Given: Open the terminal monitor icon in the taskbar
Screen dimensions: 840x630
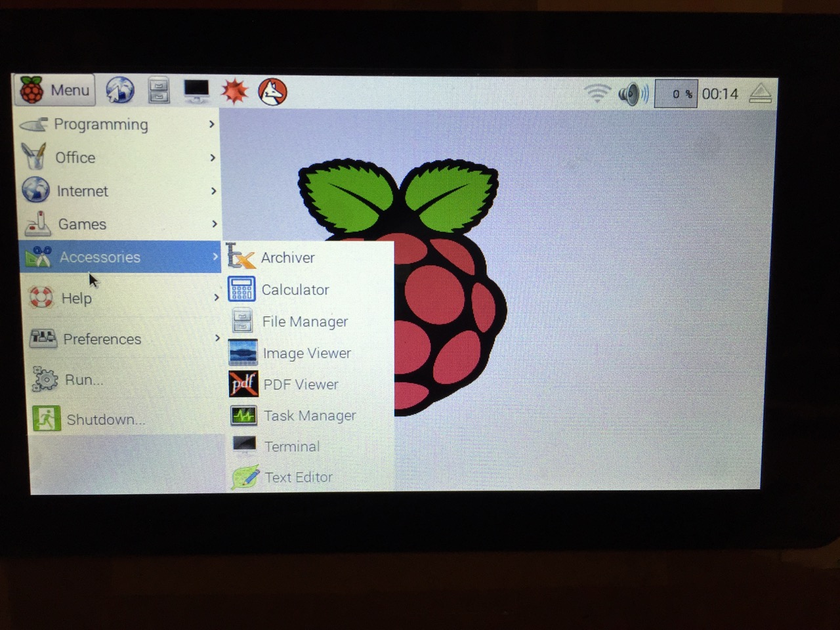Looking at the screenshot, I should [196, 91].
